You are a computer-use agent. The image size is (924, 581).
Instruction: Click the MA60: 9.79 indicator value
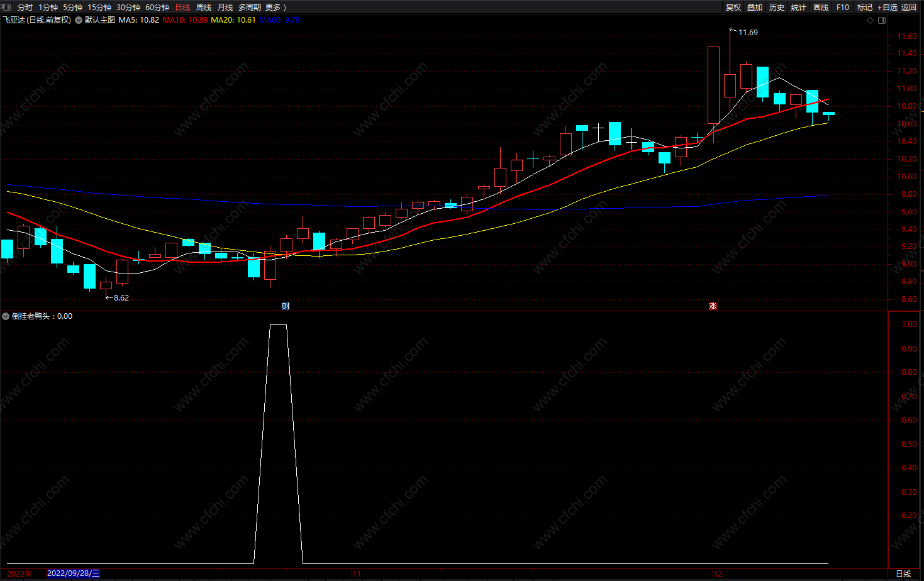[x=279, y=20]
